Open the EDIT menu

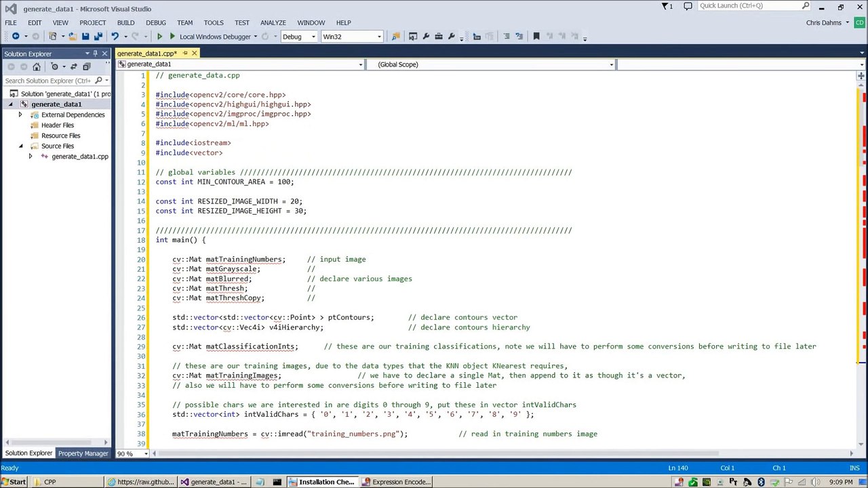pyautogui.click(x=35, y=22)
